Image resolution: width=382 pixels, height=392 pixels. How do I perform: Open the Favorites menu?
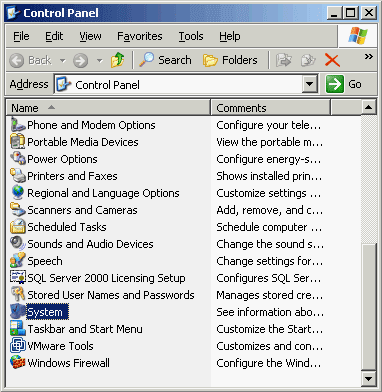pyautogui.click(x=140, y=36)
